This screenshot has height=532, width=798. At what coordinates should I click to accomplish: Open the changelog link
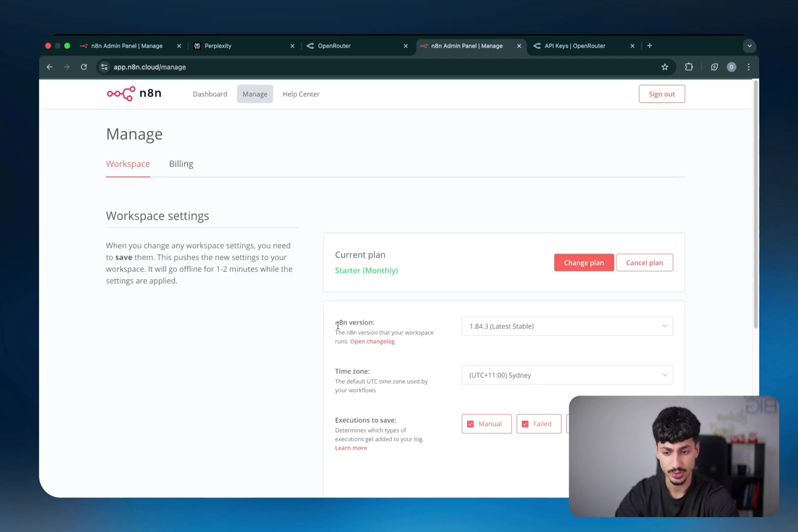[372, 341]
